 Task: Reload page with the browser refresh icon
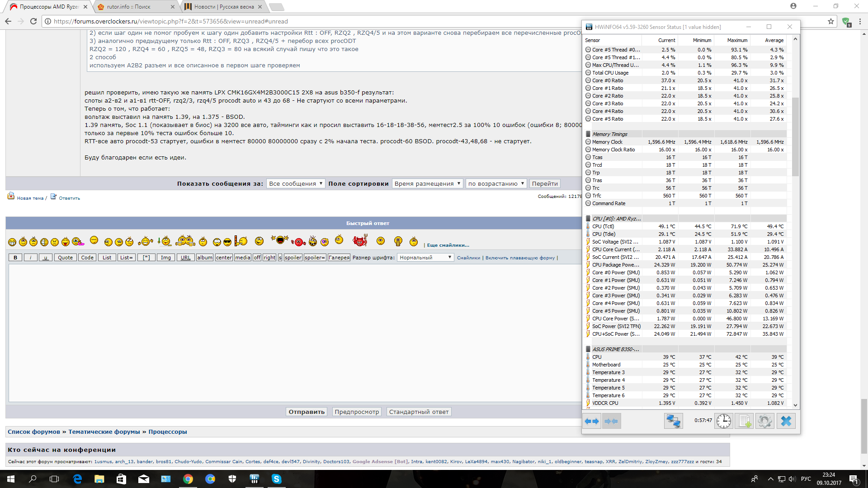pos(33,21)
